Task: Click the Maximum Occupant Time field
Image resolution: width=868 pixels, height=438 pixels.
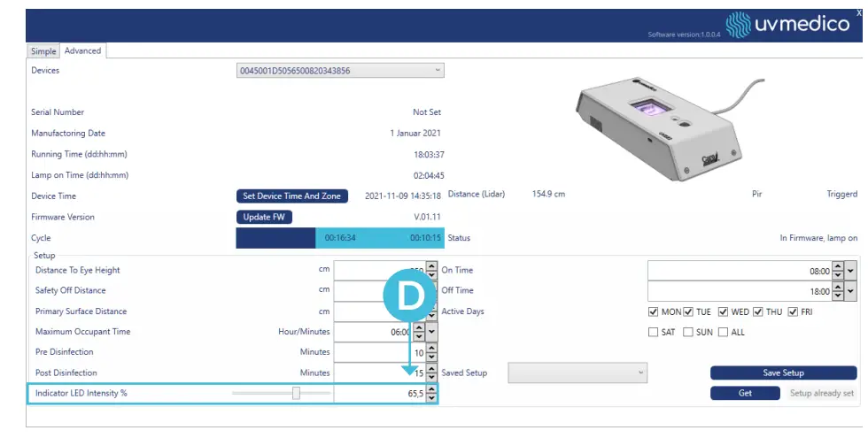Action: point(374,332)
